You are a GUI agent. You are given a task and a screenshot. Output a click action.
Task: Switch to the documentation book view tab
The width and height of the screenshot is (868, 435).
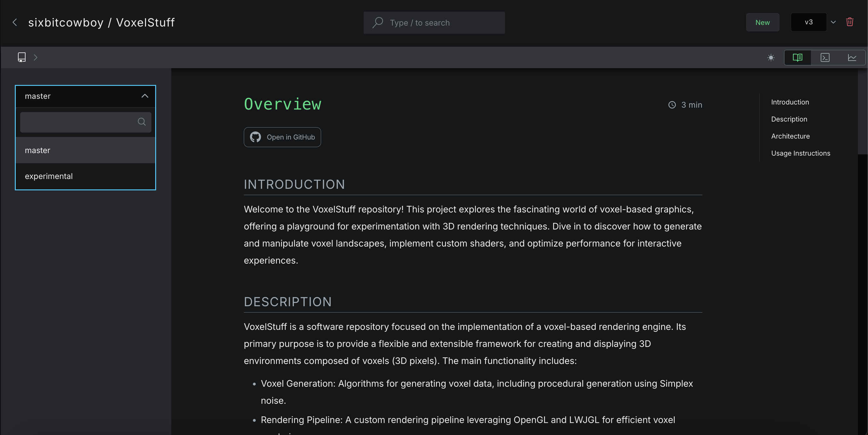coord(798,57)
